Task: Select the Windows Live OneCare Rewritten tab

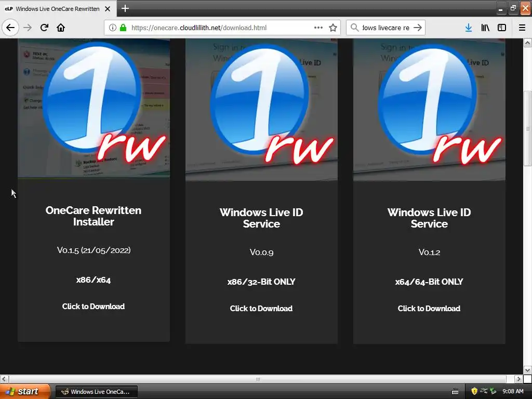Action: pyautogui.click(x=58, y=9)
